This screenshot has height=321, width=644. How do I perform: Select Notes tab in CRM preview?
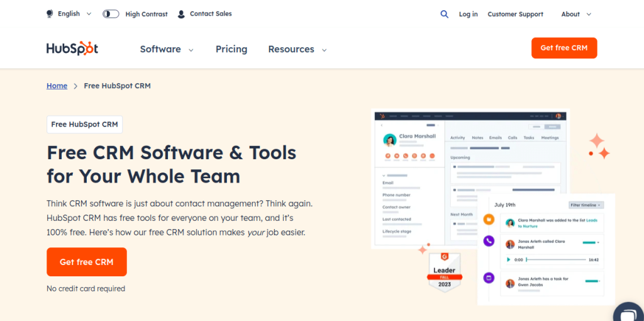477,138
